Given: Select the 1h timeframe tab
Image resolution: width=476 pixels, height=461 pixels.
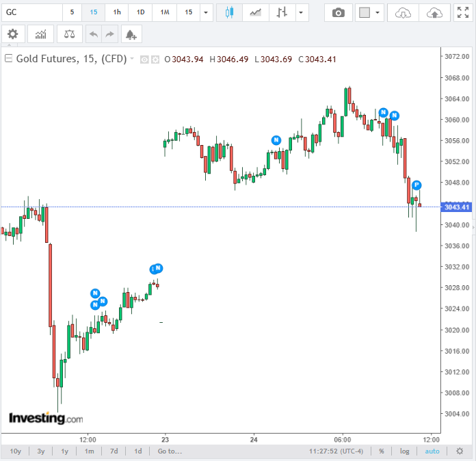Looking at the screenshot, I should click(x=117, y=12).
